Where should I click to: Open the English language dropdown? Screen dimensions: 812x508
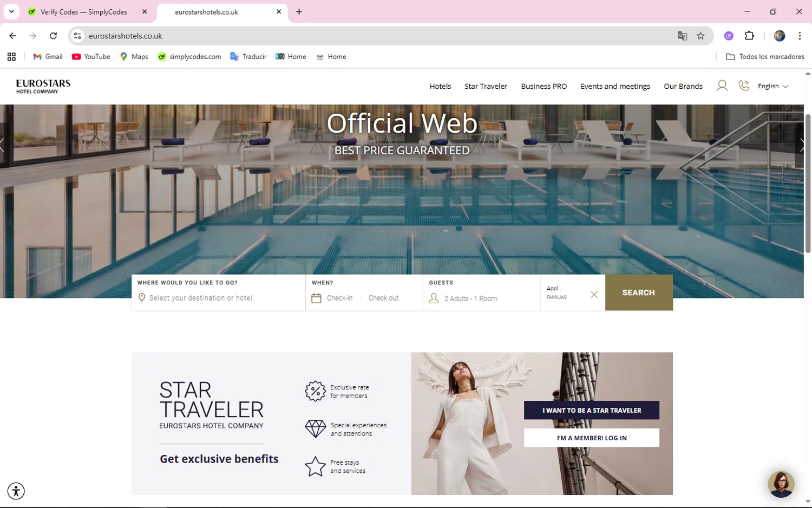pyautogui.click(x=773, y=86)
